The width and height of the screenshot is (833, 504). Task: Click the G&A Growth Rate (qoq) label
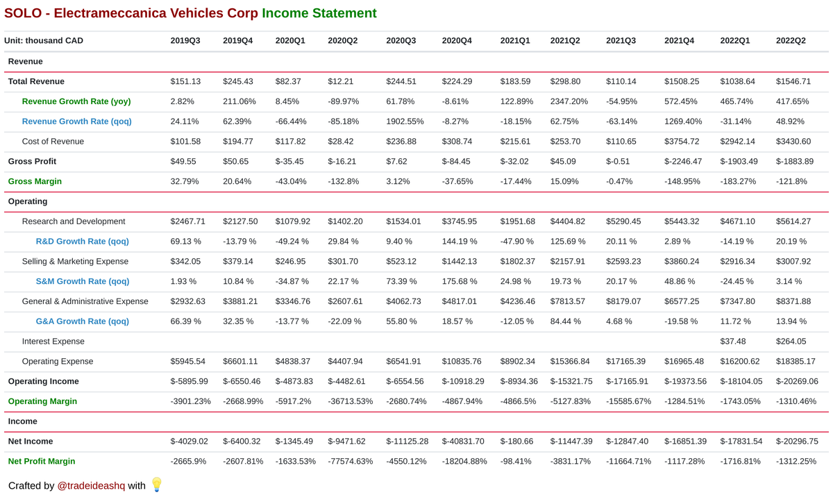point(83,321)
